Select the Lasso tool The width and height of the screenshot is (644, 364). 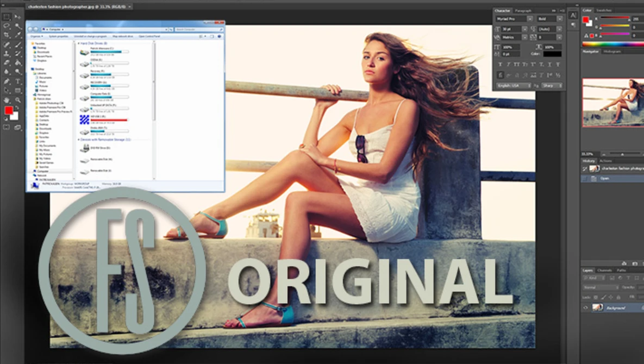tap(7, 26)
